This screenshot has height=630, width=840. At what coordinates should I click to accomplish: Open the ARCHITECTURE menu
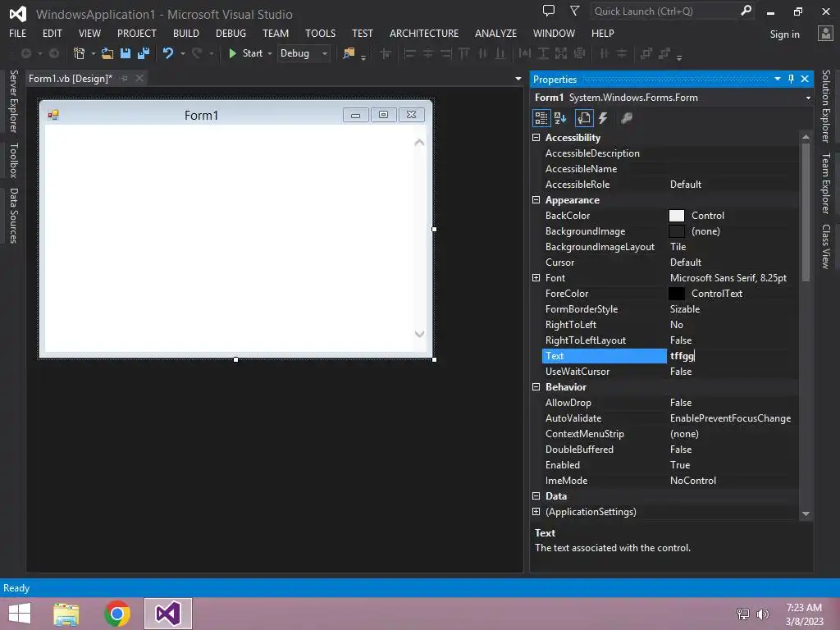pos(424,33)
